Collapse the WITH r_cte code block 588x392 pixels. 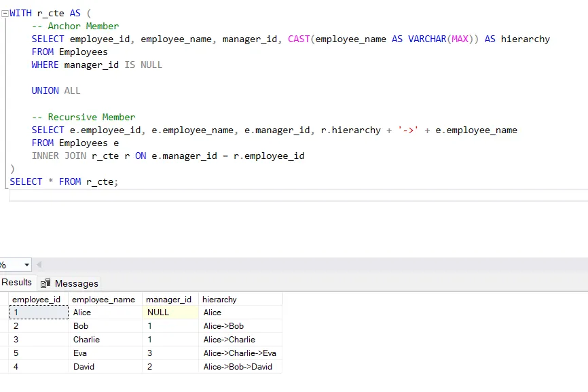coord(4,13)
